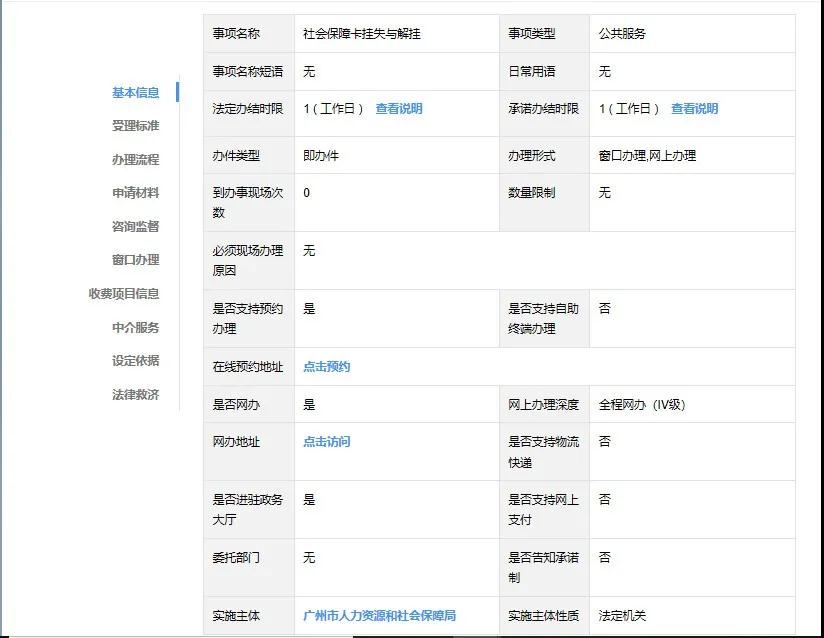This screenshot has width=824, height=638.
Task: Open the 设定依据 sidebar item
Action: [x=136, y=361]
